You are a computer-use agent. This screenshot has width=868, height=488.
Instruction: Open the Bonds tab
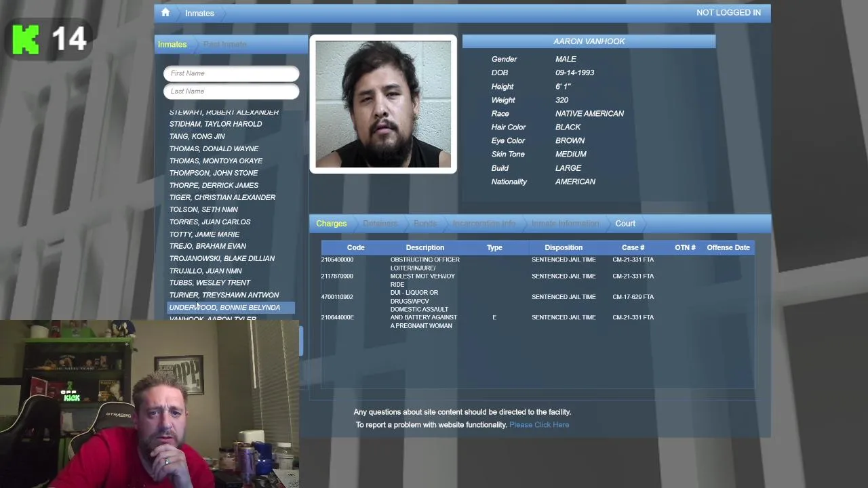[425, 224]
